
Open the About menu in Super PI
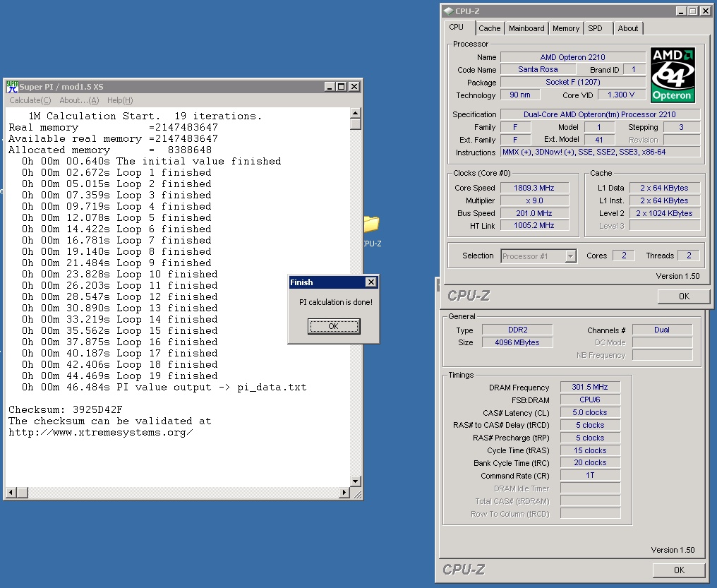pyautogui.click(x=79, y=100)
